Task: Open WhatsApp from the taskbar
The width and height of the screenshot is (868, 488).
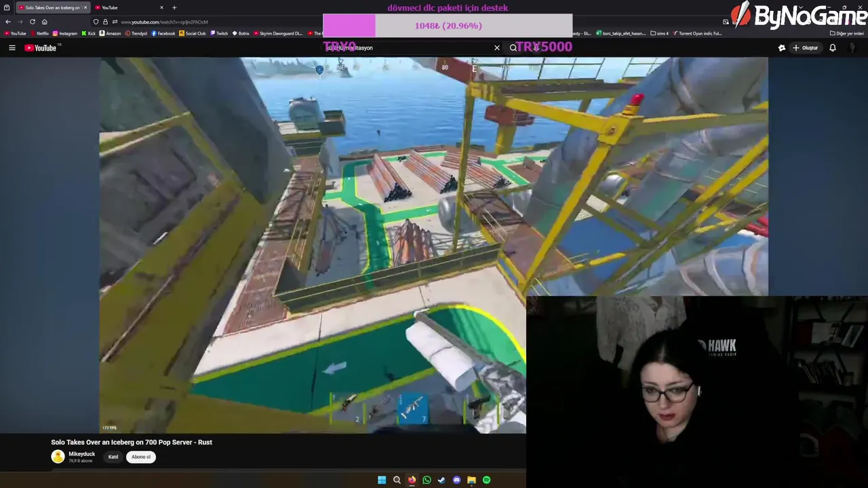Action: coord(427,480)
